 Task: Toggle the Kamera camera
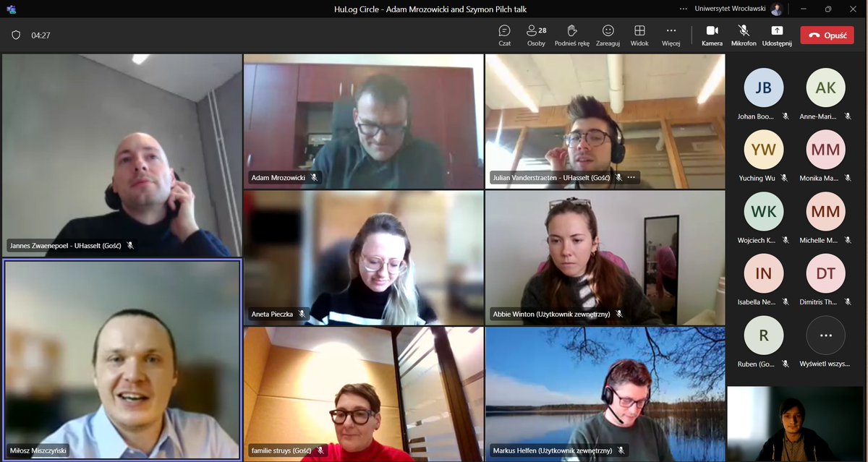[712, 35]
